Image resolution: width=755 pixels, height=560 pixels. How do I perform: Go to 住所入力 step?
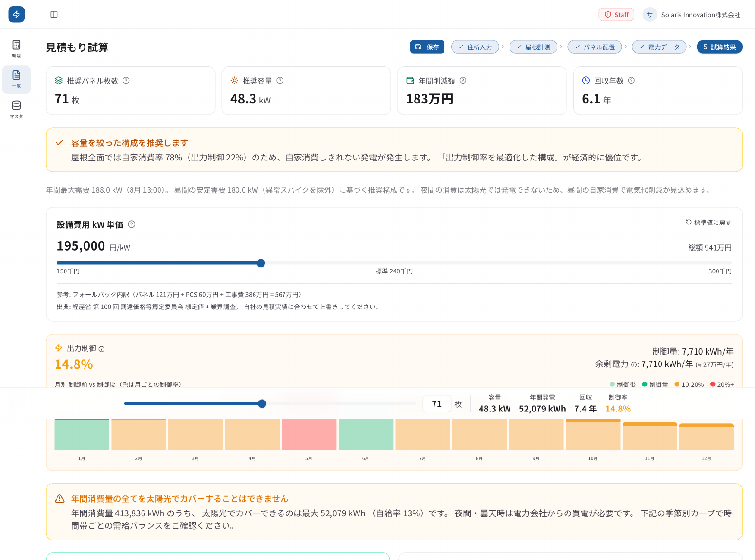pyautogui.click(x=475, y=47)
